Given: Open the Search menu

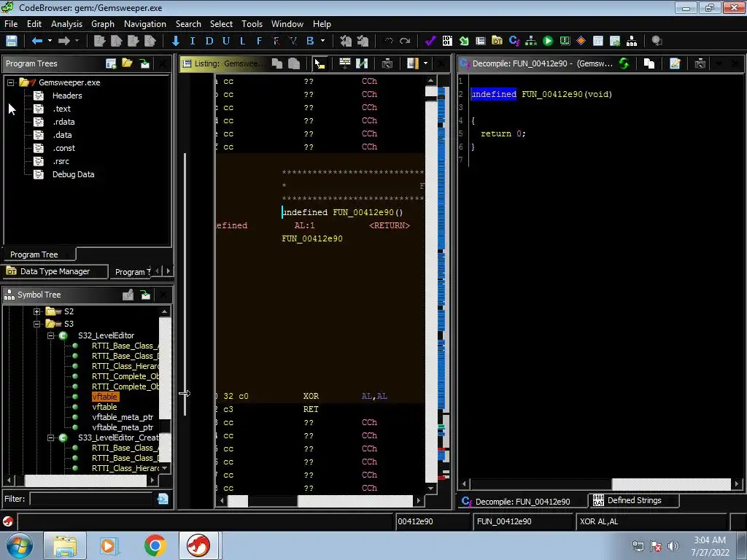Looking at the screenshot, I should [x=188, y=24].
